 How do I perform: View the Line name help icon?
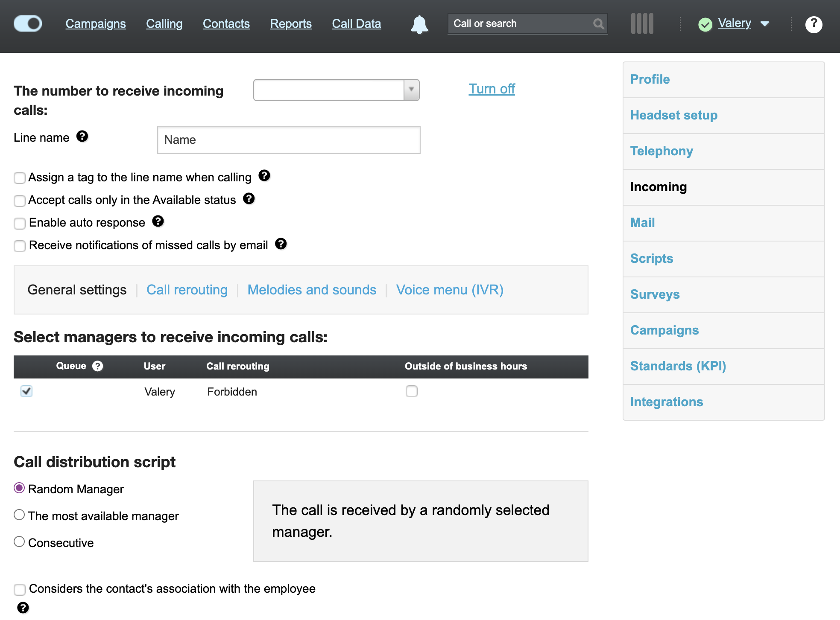(x=83, y=136)
